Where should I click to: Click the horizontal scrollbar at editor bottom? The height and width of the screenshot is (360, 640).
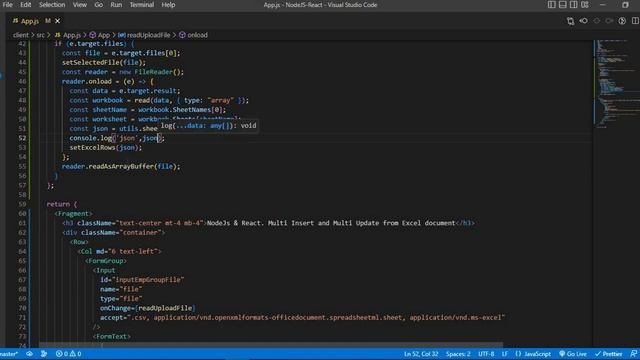point(271,345)
